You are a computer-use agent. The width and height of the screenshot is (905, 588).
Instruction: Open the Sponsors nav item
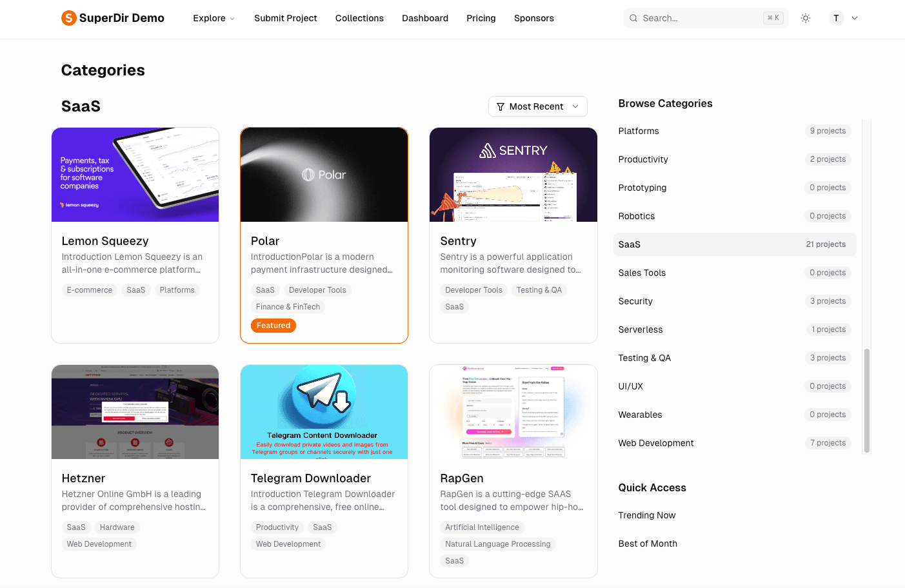coord(534,18)
